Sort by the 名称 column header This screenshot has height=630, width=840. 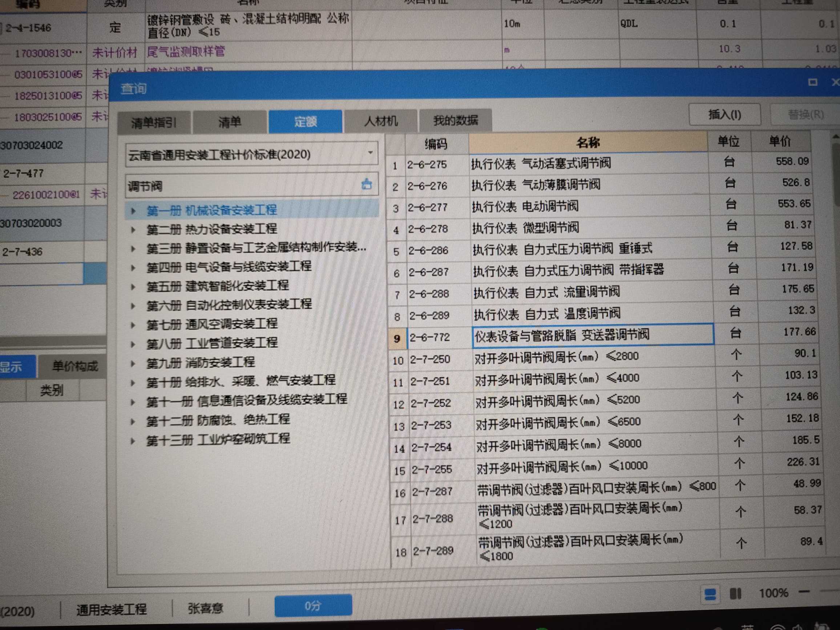tap(588, 142)
